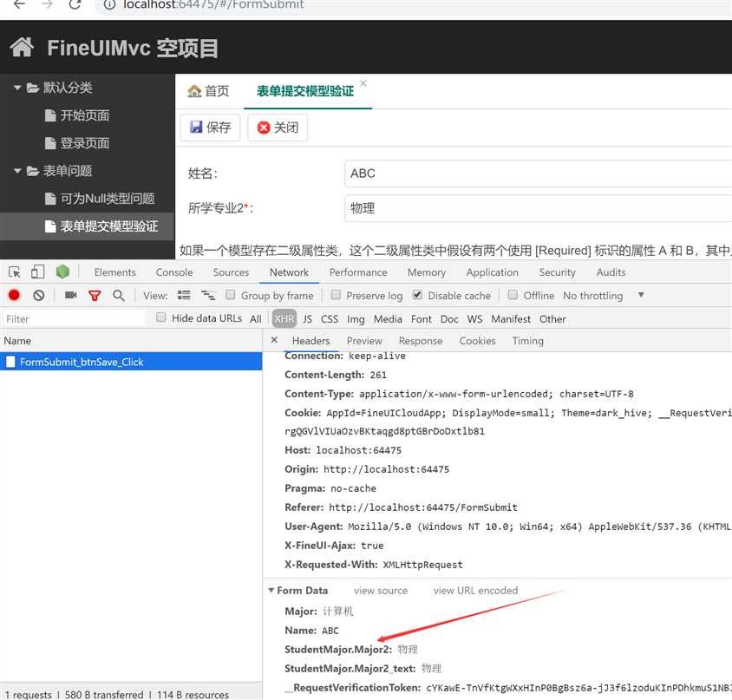
Task: Collapse the Form Data section triangle
Action: (x=271, y=590)
